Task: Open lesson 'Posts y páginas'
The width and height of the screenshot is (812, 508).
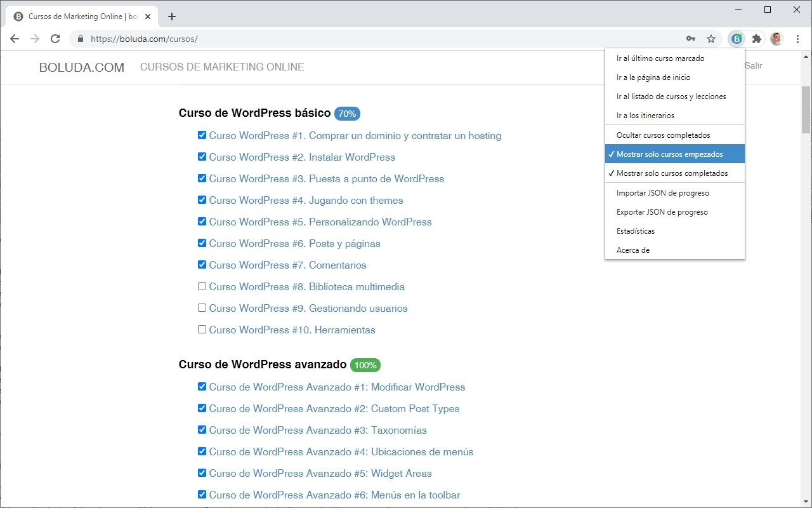Action: point(295,244)
